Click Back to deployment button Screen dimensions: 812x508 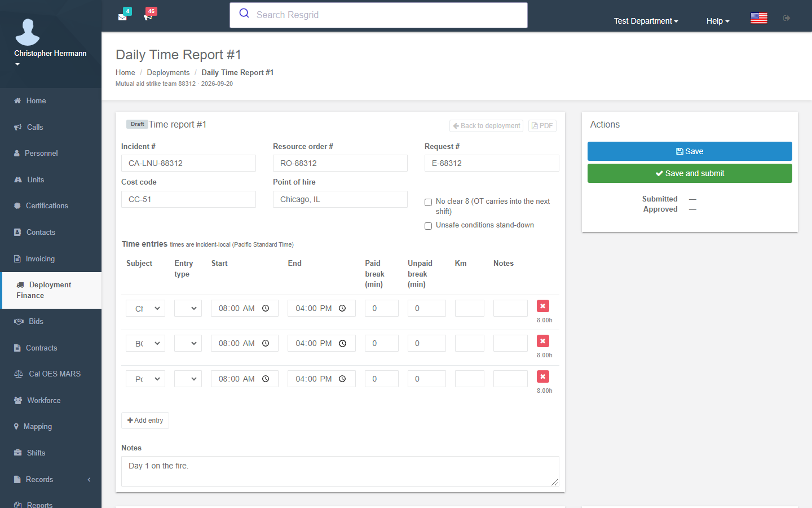486,126
